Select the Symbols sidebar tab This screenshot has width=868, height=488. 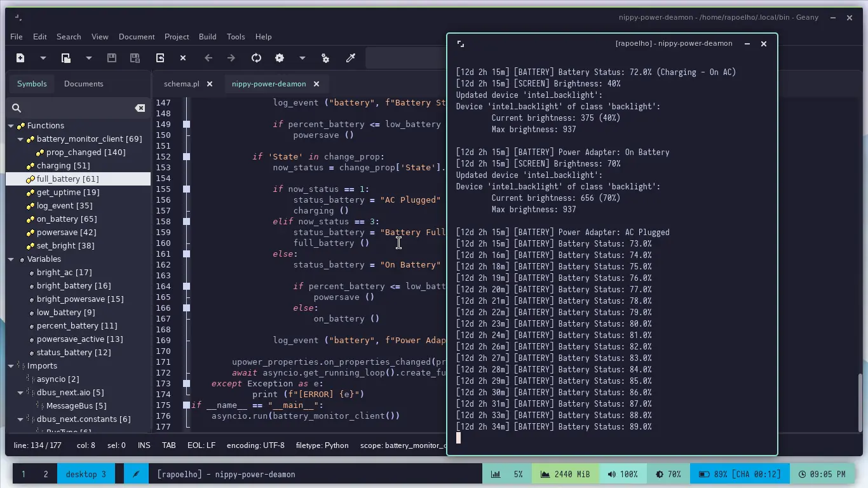[x=32, y=84]
